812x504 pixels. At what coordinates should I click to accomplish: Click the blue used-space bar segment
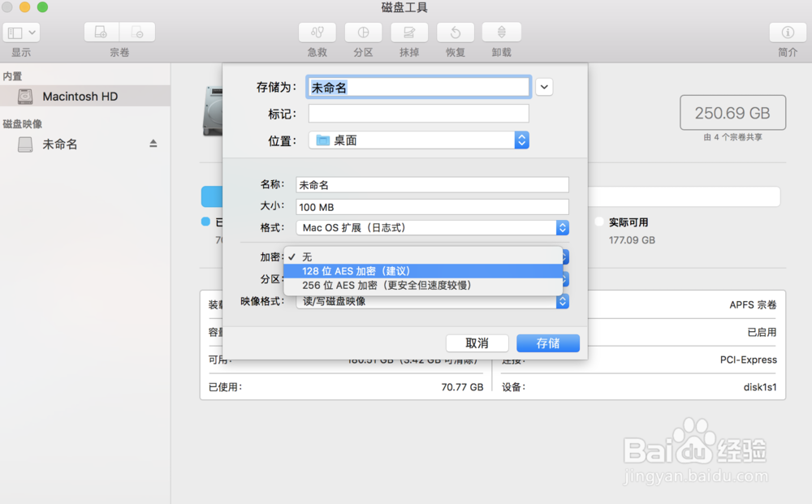click(x=212, y=196)
